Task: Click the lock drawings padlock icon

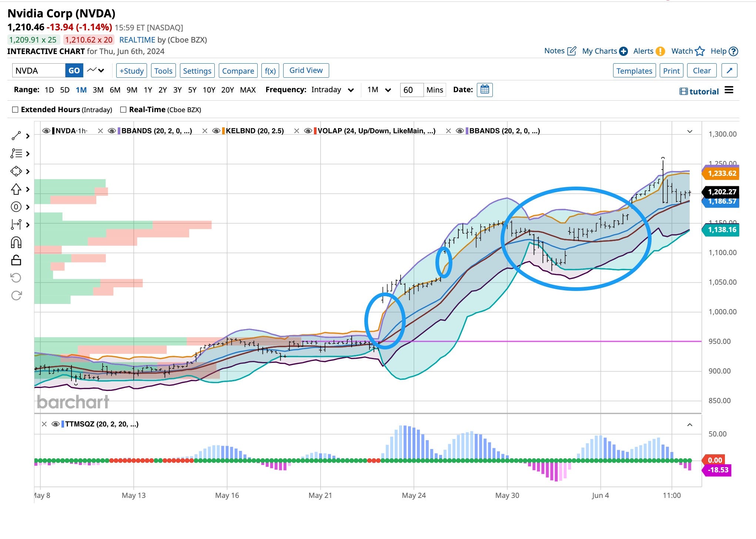Action: [16, 260]
